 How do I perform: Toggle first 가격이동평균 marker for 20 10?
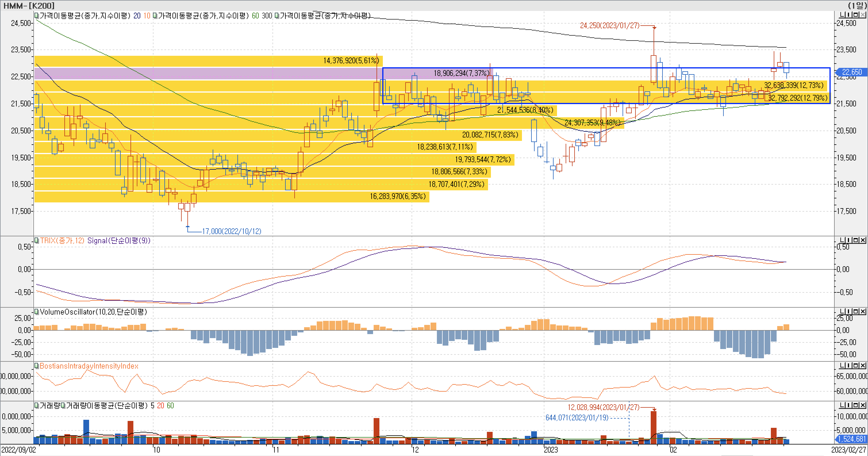pos(37,16)
